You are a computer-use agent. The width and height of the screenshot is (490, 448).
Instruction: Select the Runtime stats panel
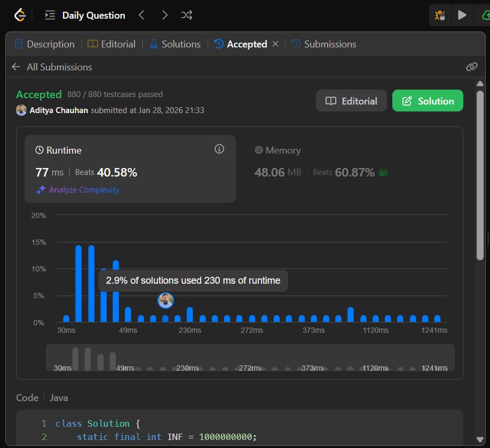point(130,169)
